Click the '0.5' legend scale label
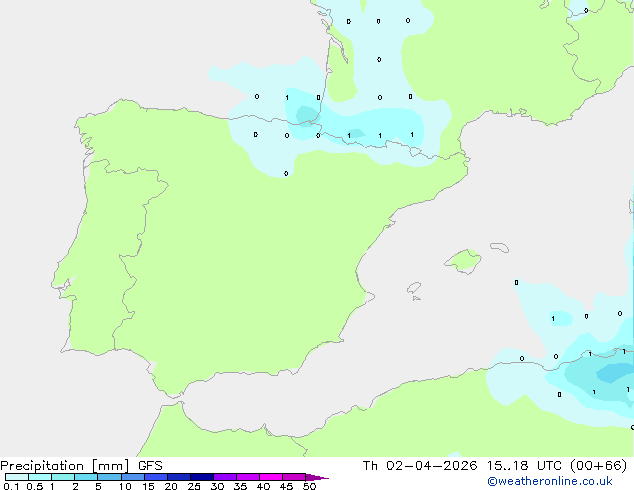Image resolution: width=634 pixels, height=490 pixels. (34, 486)
